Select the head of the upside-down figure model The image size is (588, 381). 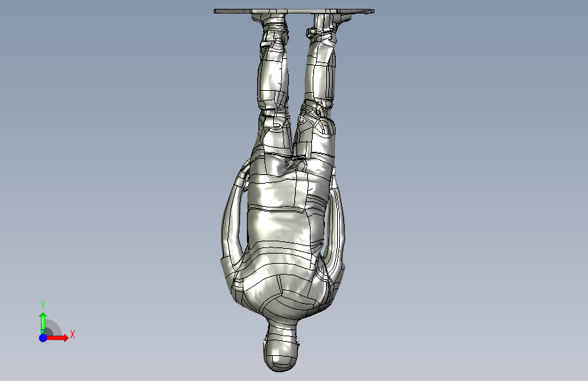(x=281, y=348)
